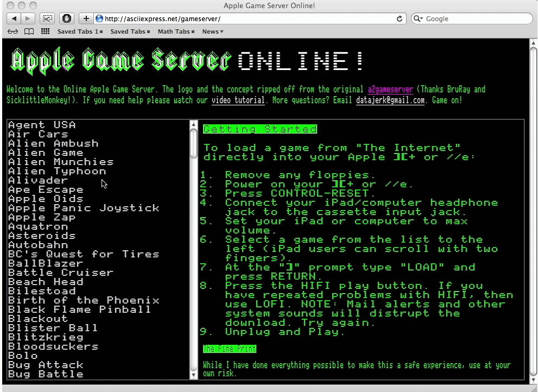Select Alien Game entry

coord(46,153)
